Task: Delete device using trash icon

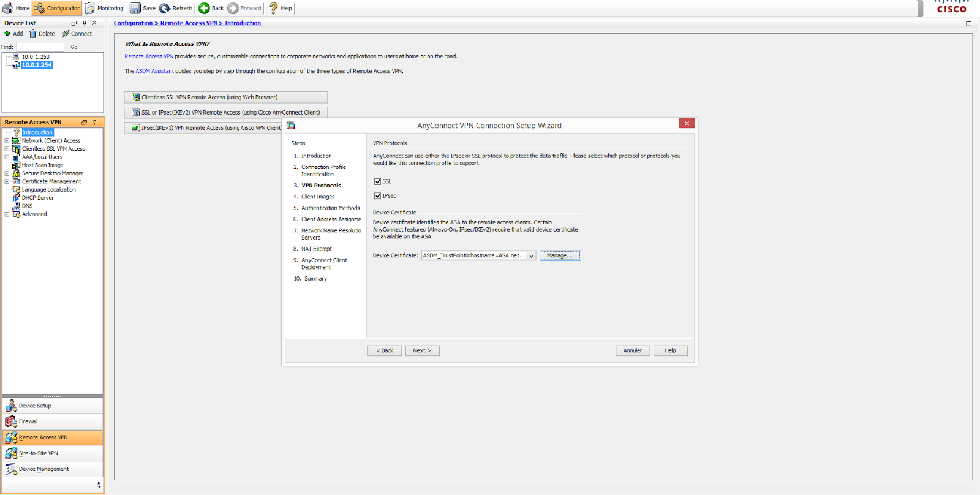Action: pos(33,34)
